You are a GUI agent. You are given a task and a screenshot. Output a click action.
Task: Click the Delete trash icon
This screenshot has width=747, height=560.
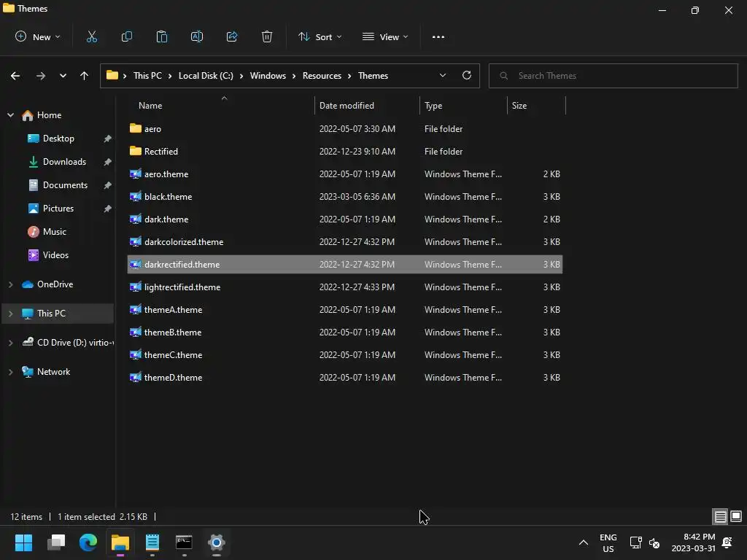[x=267, y=36]
